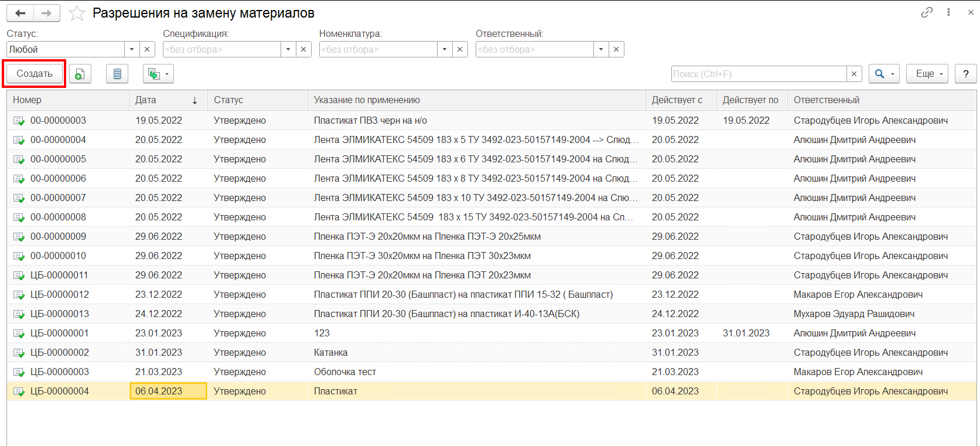Image resolution: width=980 pixels, height=446 pixels.
Task: Clear the search field with the X
Action: [x=854, y=74]
